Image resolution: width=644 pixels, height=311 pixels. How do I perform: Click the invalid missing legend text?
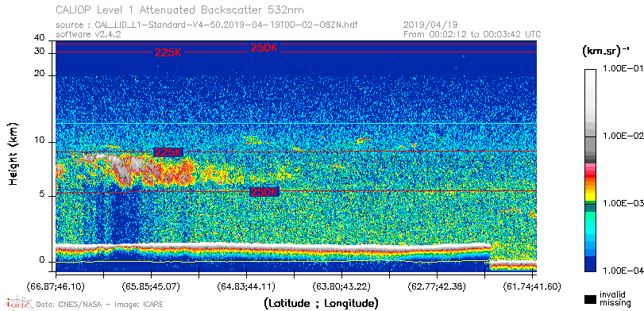pos(615,298)
